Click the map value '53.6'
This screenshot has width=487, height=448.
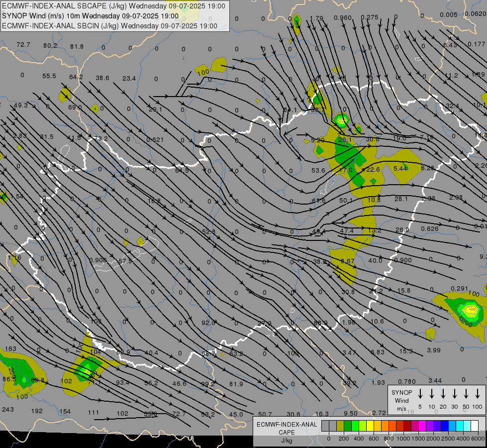coord(318,170)
